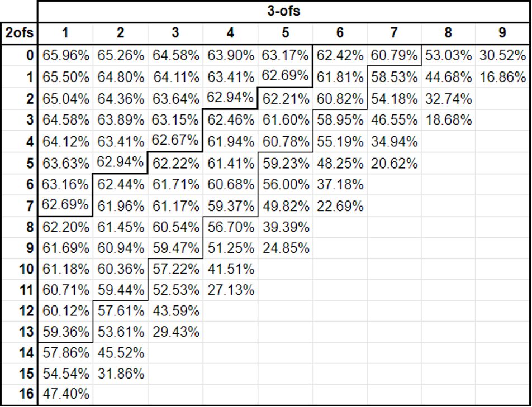Select column header 9 under 3-ofs
The image size is (532, 407).
click(502, 33)
